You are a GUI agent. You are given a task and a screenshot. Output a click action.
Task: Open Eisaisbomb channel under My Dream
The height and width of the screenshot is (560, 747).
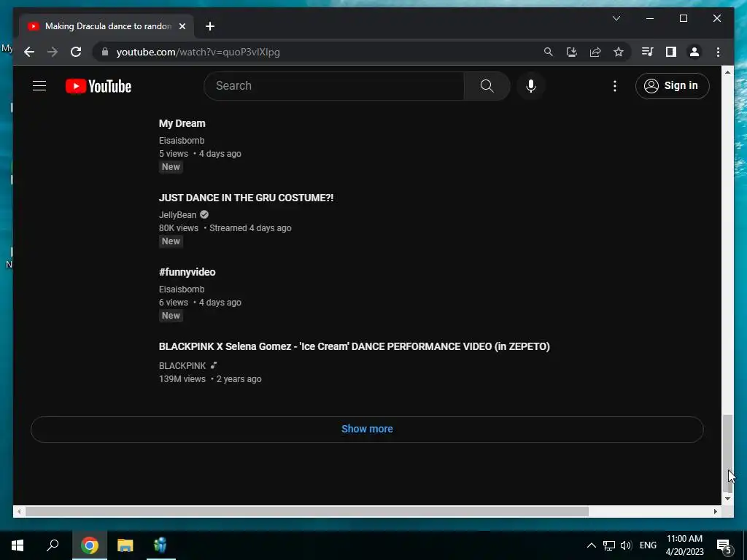tap(182, 141)
